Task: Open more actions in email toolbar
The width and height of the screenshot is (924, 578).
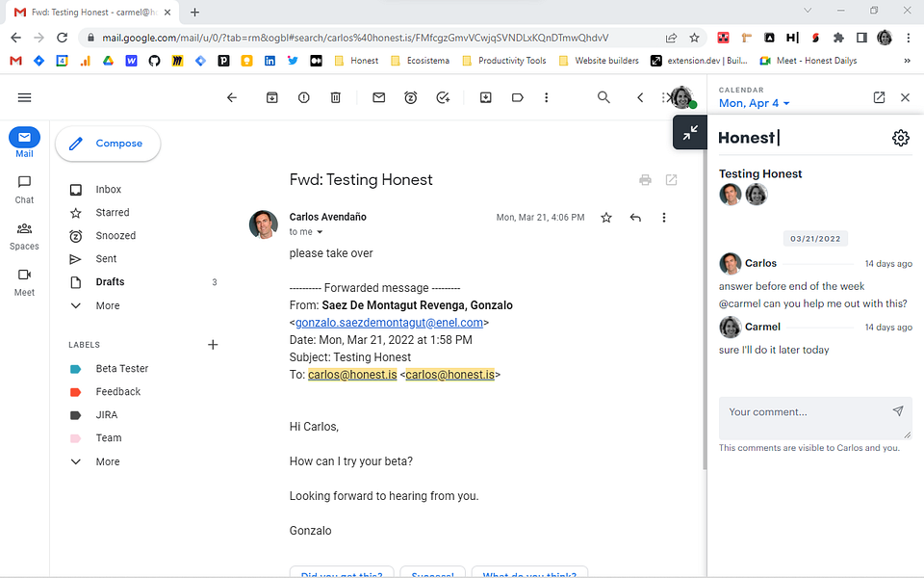Action: point(547,98)
